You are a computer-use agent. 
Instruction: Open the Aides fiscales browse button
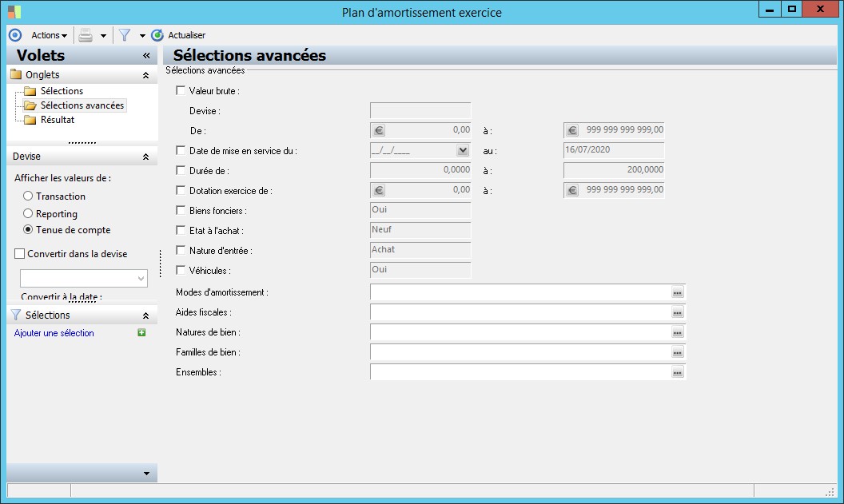[x=678, y=313]
